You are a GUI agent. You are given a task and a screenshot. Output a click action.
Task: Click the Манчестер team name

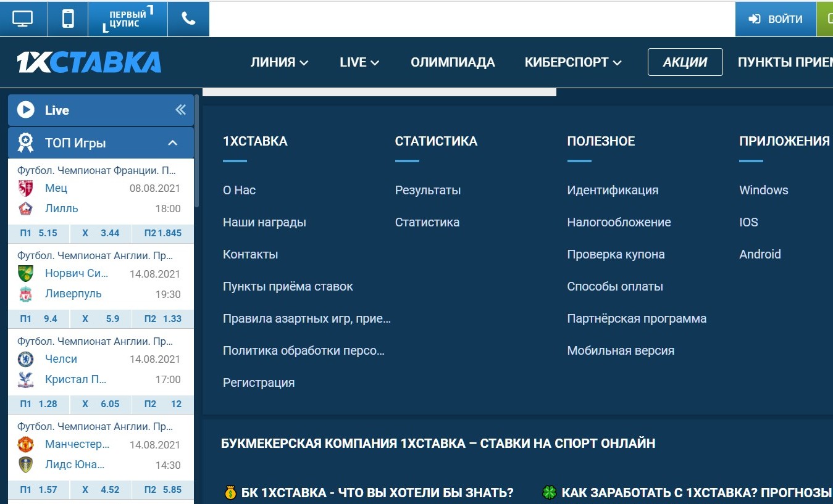(x=77, y=444)
